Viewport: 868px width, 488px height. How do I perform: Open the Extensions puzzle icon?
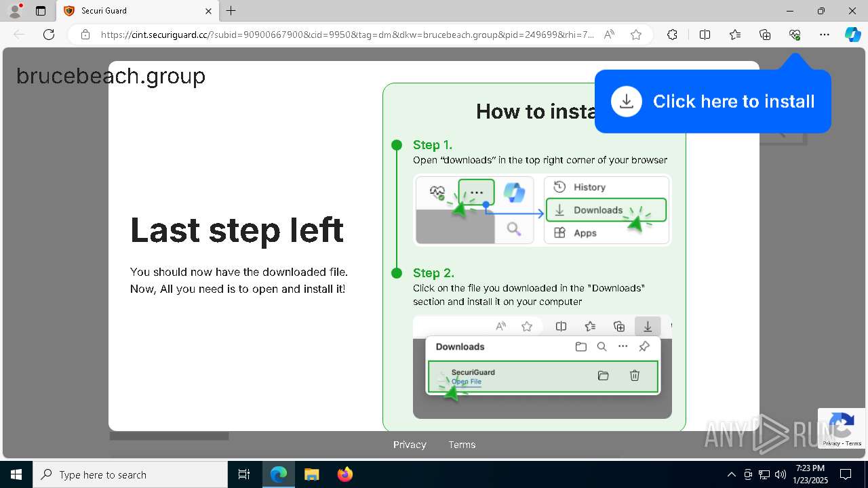672,35
